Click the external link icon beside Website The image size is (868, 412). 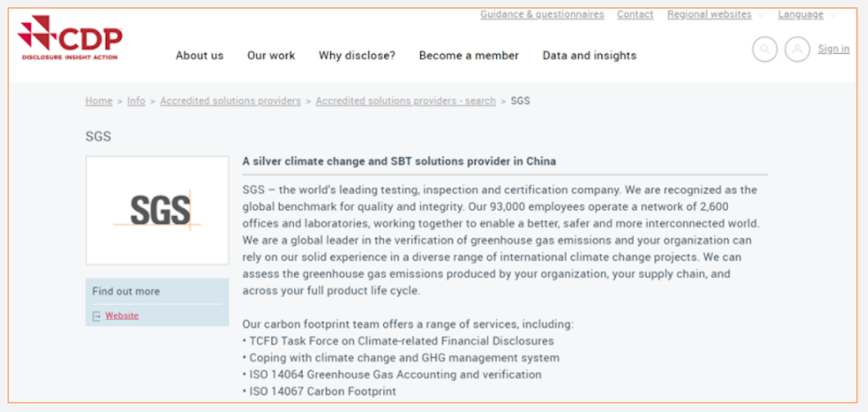pos(96,316)
